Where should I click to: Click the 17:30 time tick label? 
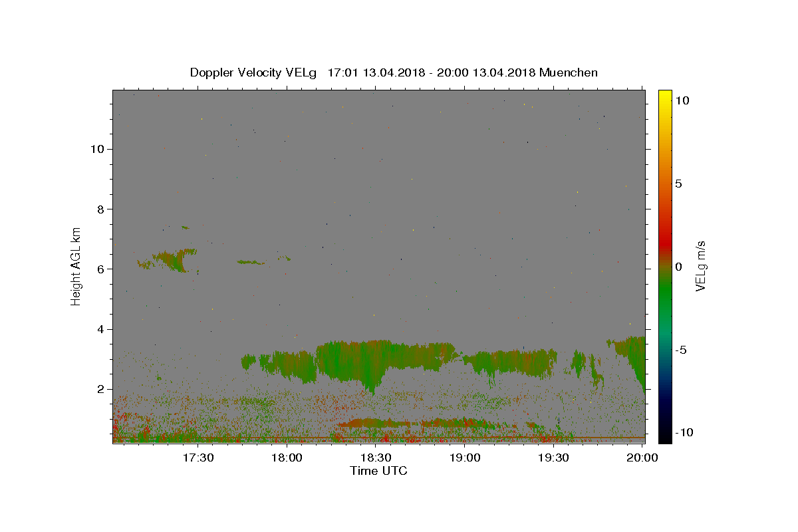point(198,458)
